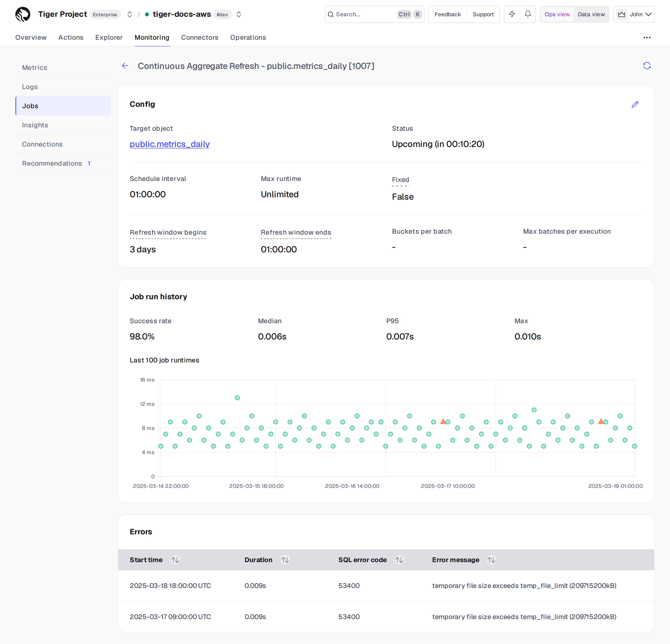670x644 pixels.
Task: Edit Config using the pencil icon
Action: pyautogui.click(x=635, y=104)
